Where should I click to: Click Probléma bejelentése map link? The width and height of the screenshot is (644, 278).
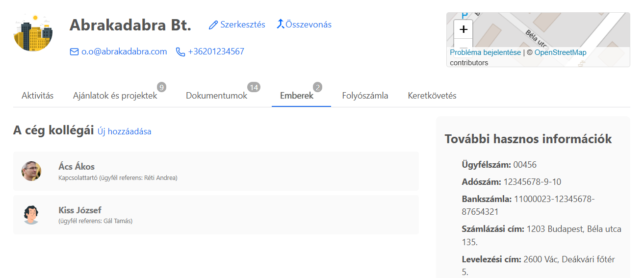pos(486,52)
